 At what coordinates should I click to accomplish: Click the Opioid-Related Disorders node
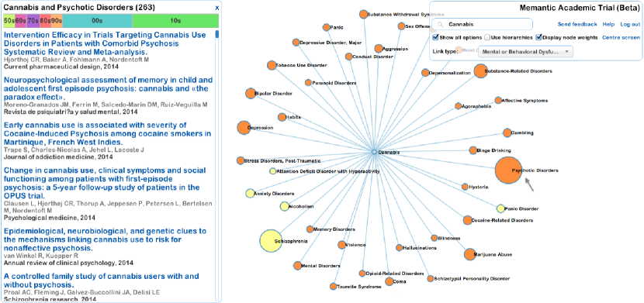point(362,273)
